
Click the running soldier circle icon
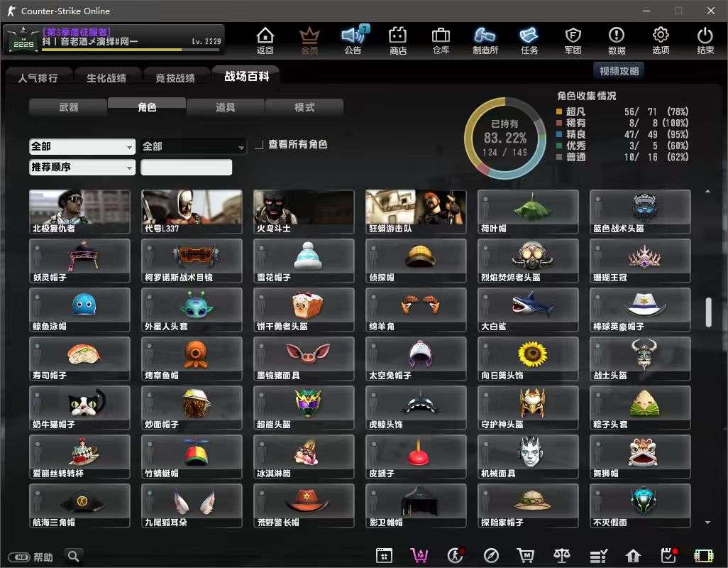[456, 555]
